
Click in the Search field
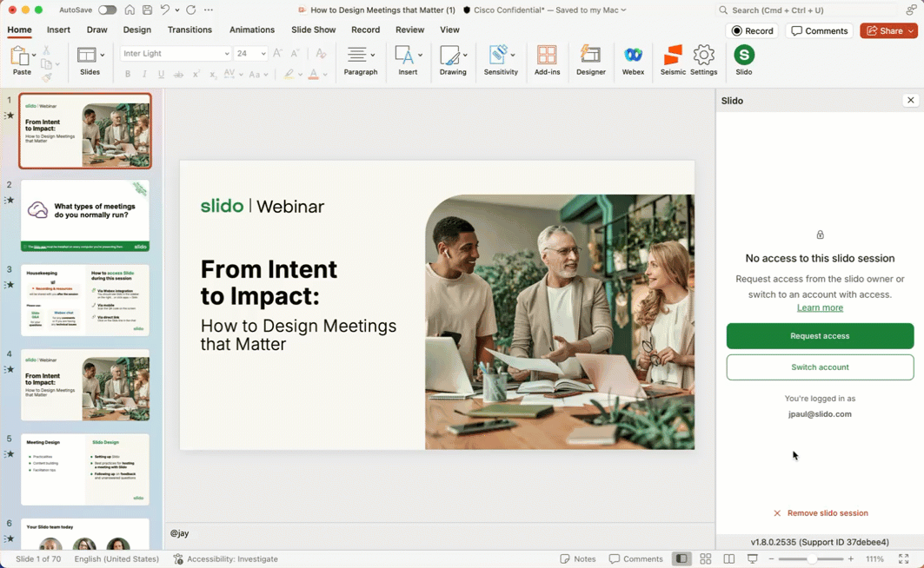coord(805,10)
